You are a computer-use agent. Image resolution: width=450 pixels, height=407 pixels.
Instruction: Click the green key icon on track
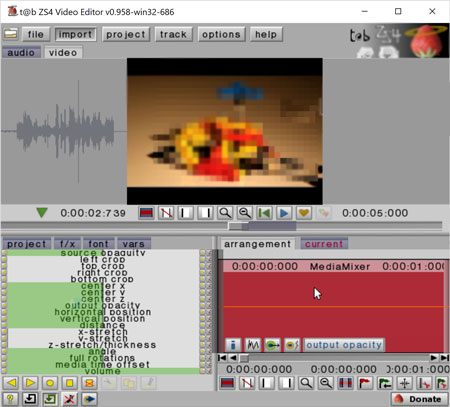[273, 345]
